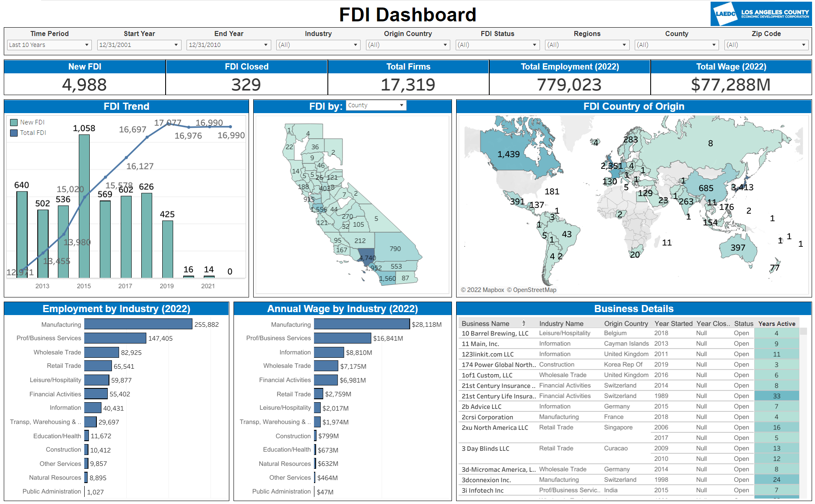Screen dimensions: 815x504
Task: Select the 10 Barrel Brewing, LLC row
Action: [x=495, y=333]
